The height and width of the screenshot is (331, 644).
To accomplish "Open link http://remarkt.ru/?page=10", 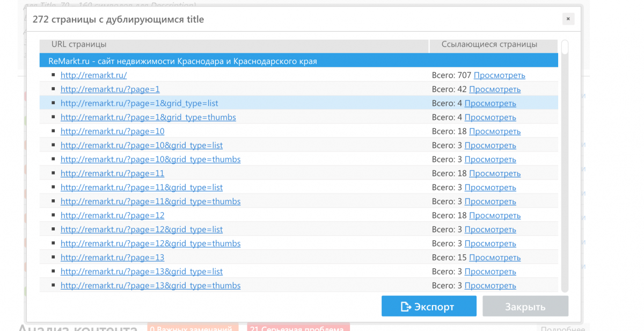I will coord(112,131).
